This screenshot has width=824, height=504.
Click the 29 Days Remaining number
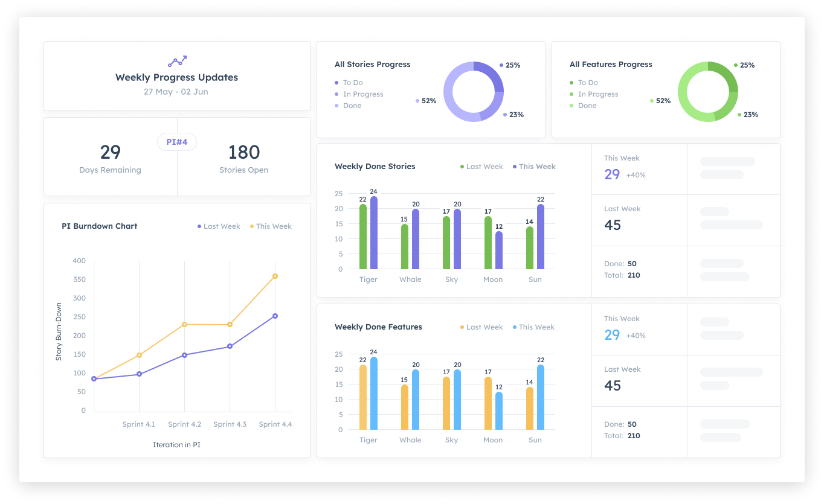click(x=111, y=152)
